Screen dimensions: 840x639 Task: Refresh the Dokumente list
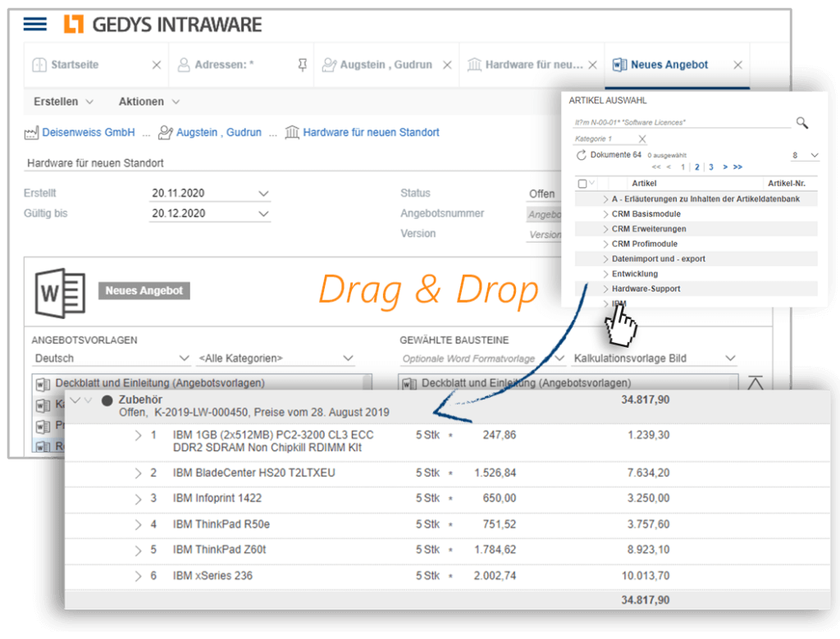click(x=581, y=155)
